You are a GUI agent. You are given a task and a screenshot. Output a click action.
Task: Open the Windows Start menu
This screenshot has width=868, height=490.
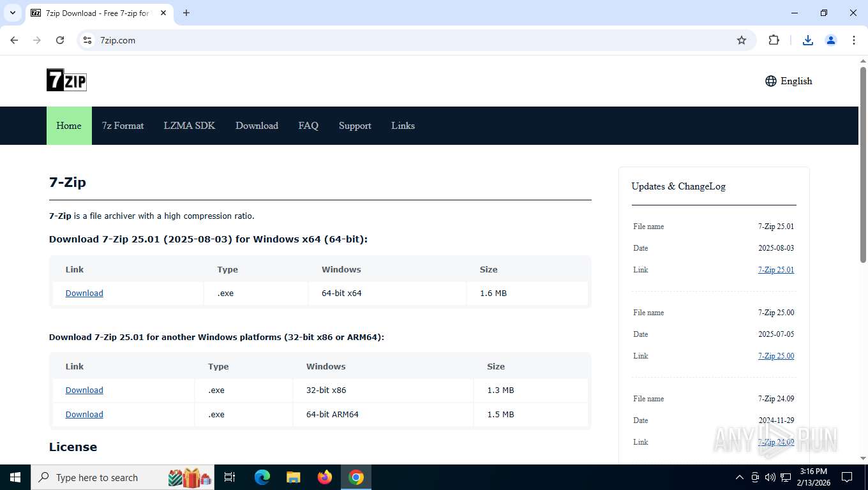15,477
